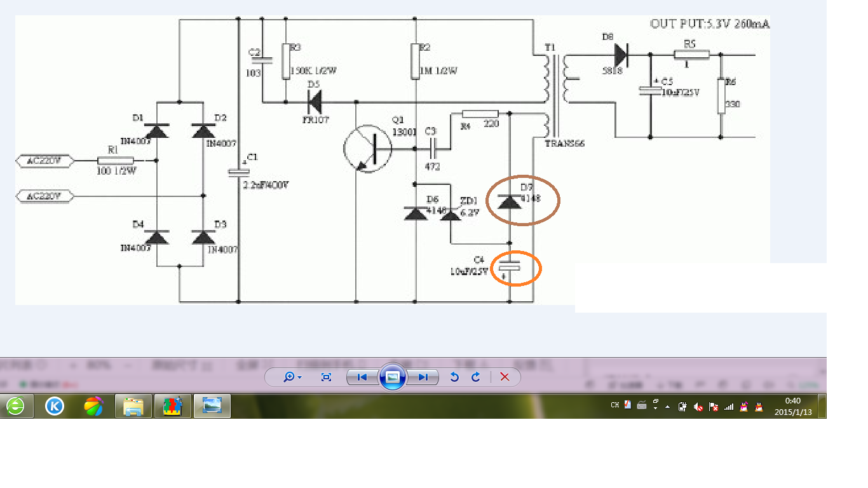868x488 pixels.
Task: Open the blue K music player icon
Action: [55, 405]
